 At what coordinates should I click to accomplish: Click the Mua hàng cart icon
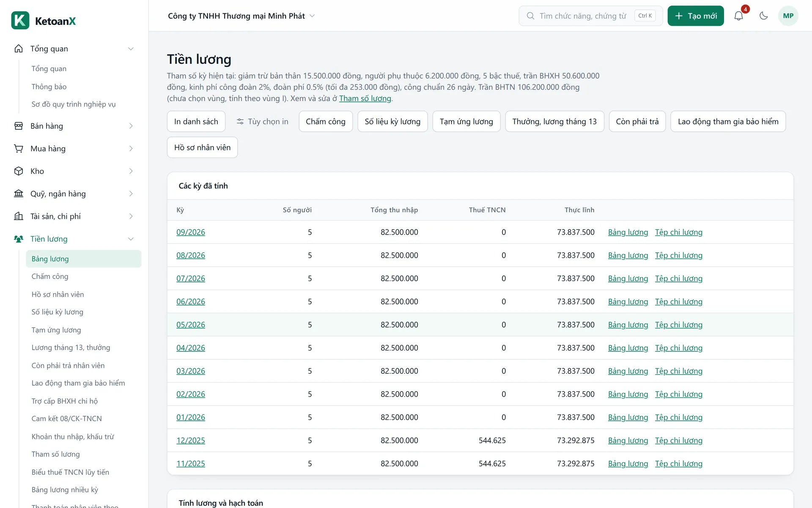click(x=19, y=149)
